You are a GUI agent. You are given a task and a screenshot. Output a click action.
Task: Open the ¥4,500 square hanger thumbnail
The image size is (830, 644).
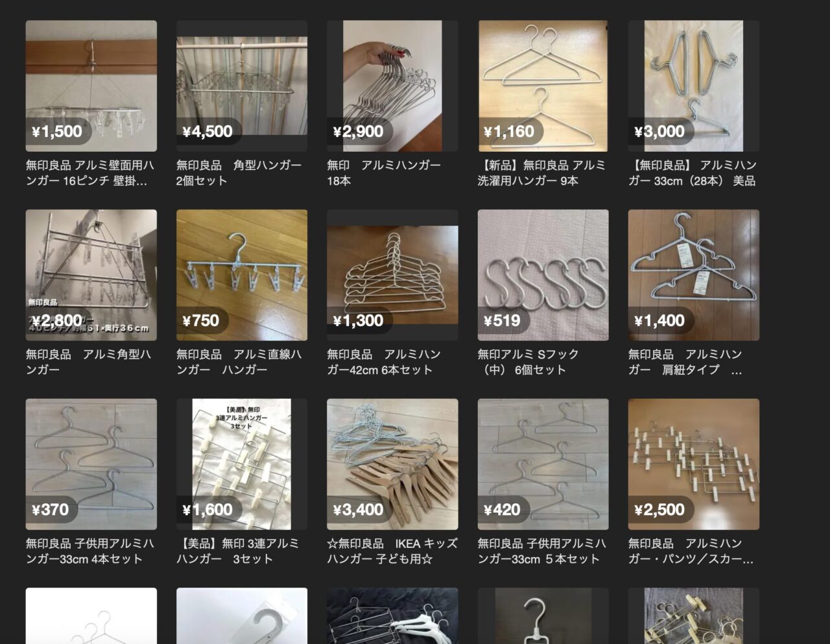click(242, 86)
